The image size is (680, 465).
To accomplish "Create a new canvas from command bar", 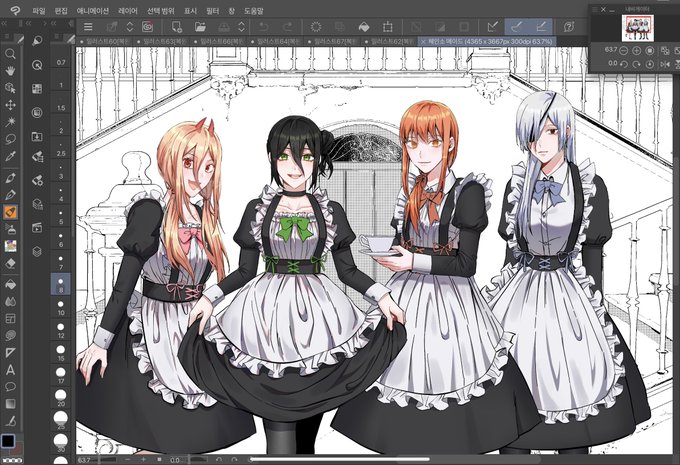I will click(x=177, y=27).
